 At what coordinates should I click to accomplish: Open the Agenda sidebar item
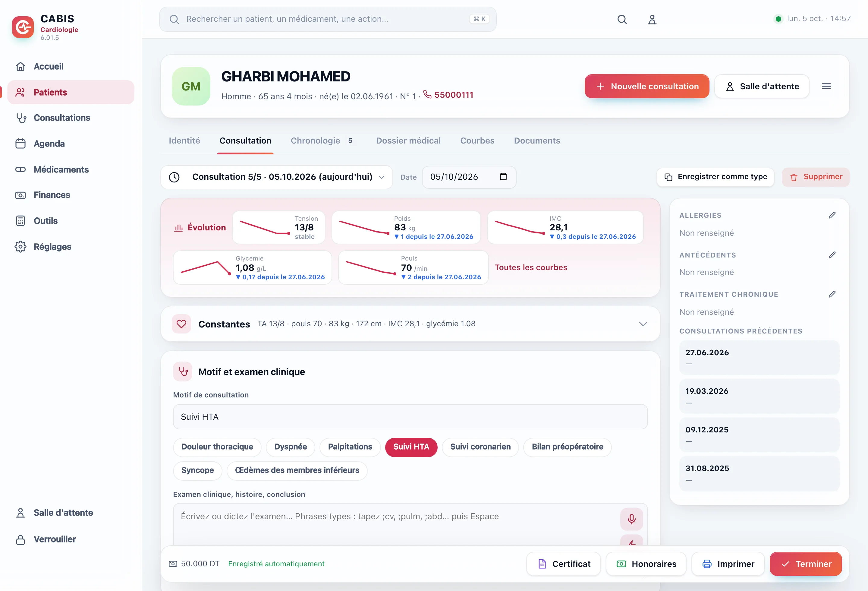(x=71, y=144)
